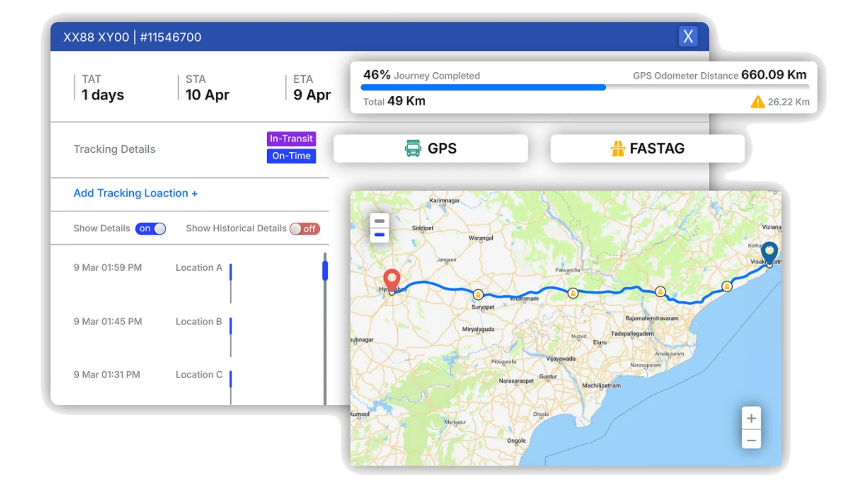This screenshot has width=868, height=488.
Task: Click the 9 Mar 01:59 PM timestamp
Action: 108,267
